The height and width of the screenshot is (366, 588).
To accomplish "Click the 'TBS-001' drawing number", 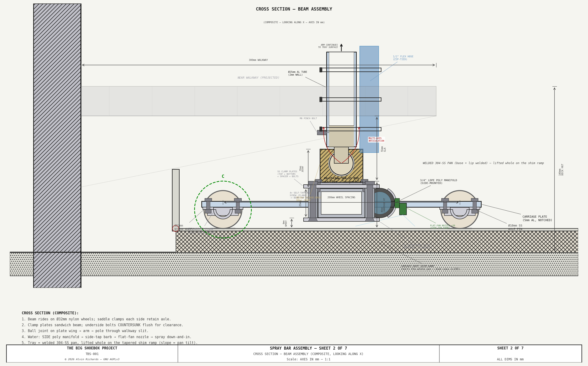I will coord(92,354).
